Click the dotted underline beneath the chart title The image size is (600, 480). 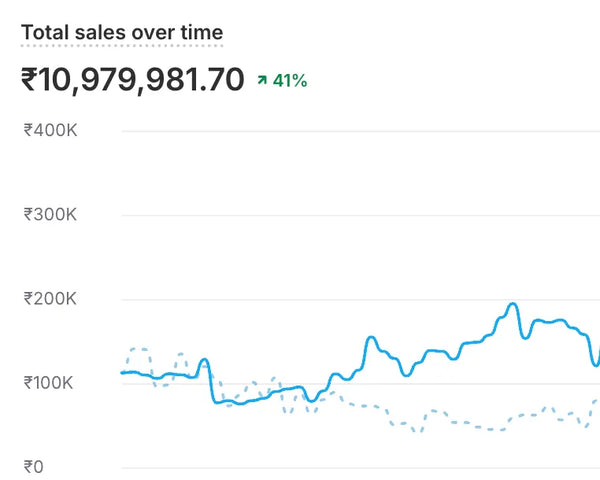[x=122, y=46]
